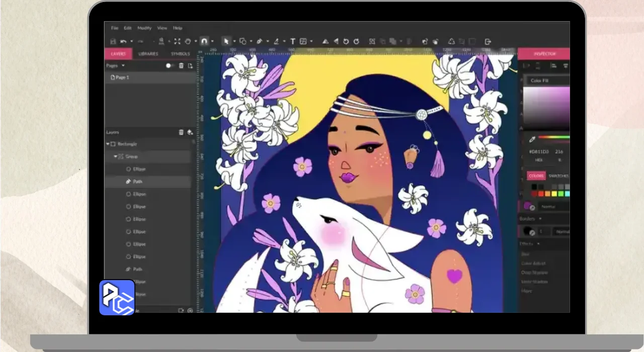The image size is (644, 352).
Task: Open the Pages dropdown arrow
Action: [x=123, y=66]
